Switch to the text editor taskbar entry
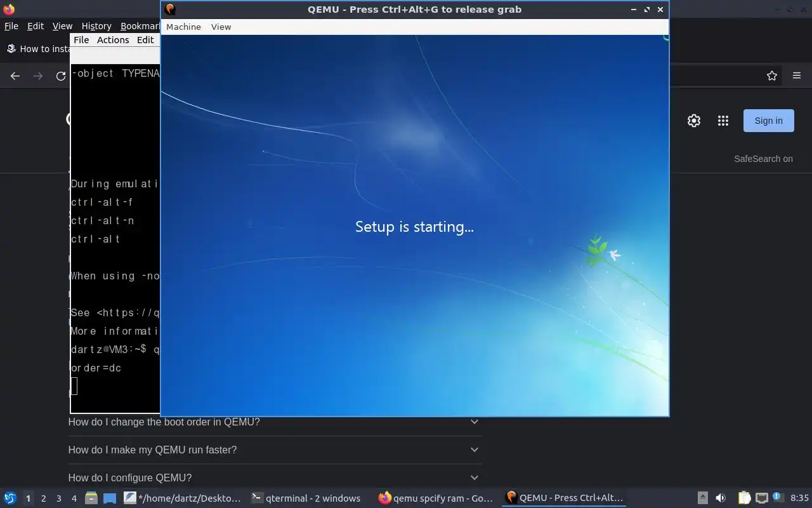Image resolution: width=812 pixels, height=508 pixels. (x=183, y=498)
